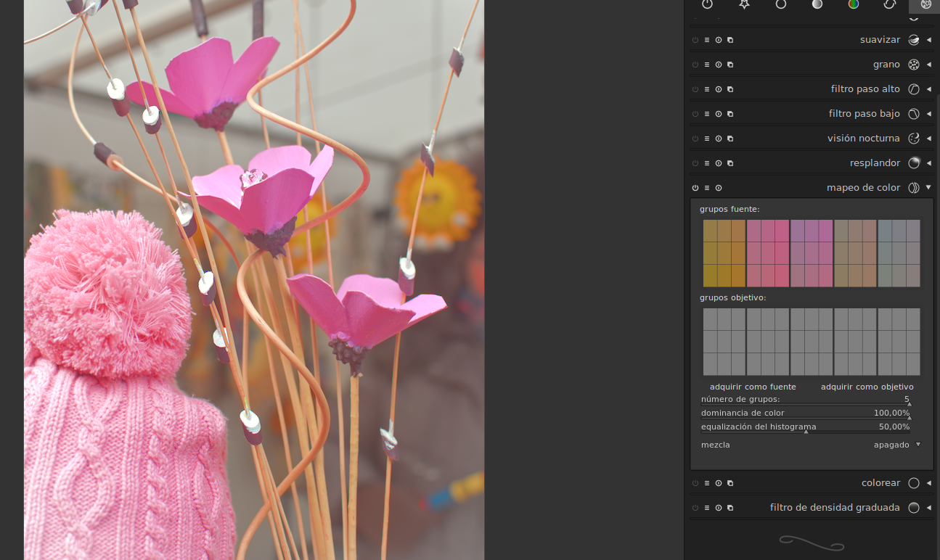Open presets menu for mapeo de color
940x560 pixels.
[707, 188]
